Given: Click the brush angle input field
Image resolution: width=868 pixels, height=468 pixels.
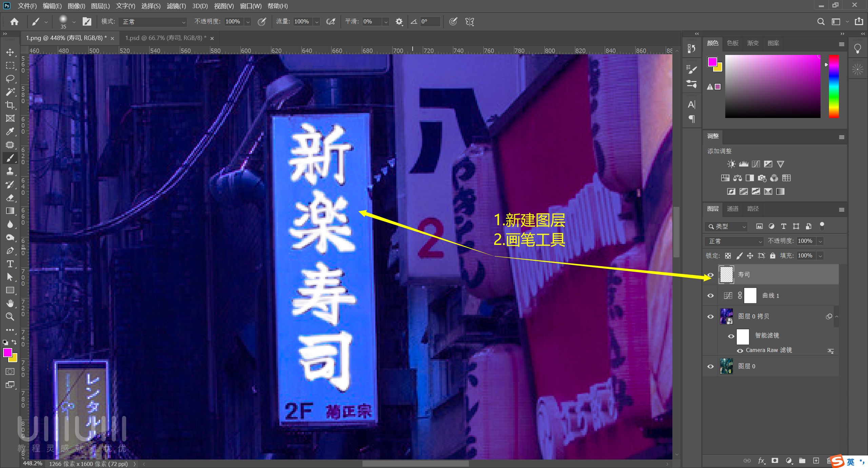Looking at the screenshot, I should tap(430, 22).
